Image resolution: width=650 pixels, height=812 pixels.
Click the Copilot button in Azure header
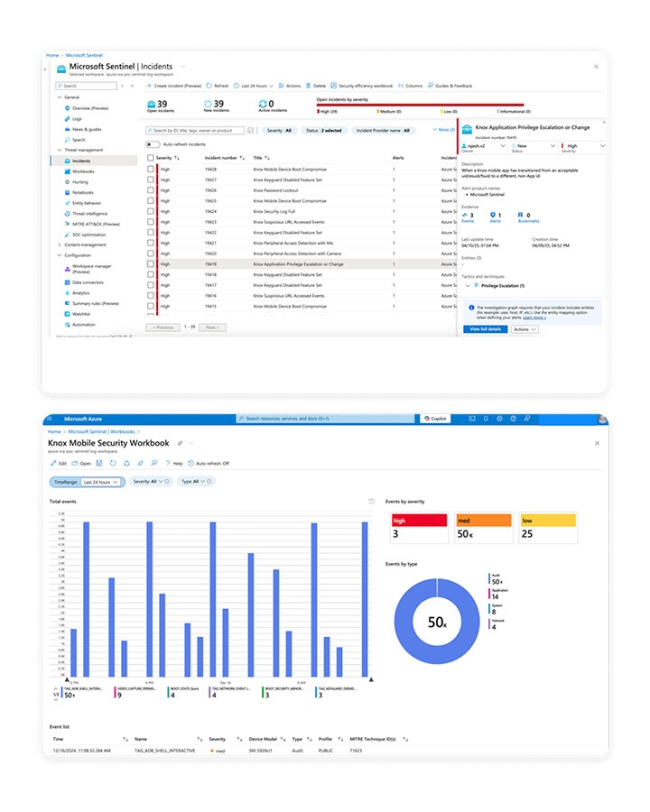pyautogui.click(x=435, y=419)
